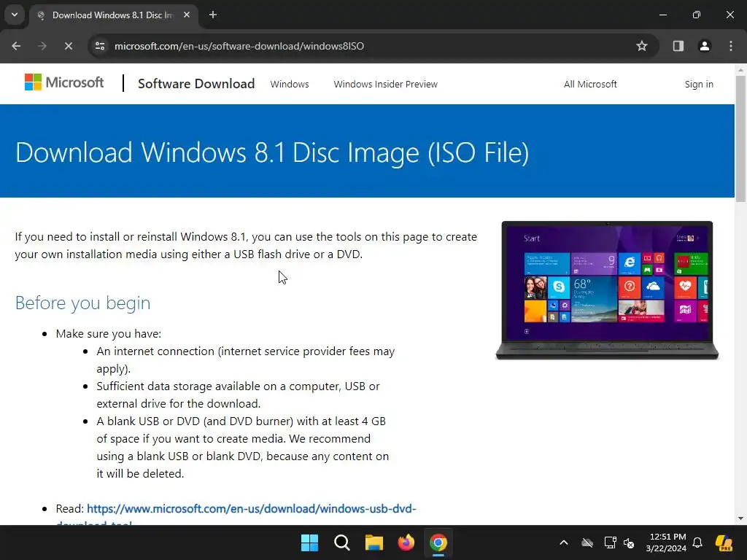Open taskbar Search icon
The image size is (747, 560).
[x=341, y=542]
